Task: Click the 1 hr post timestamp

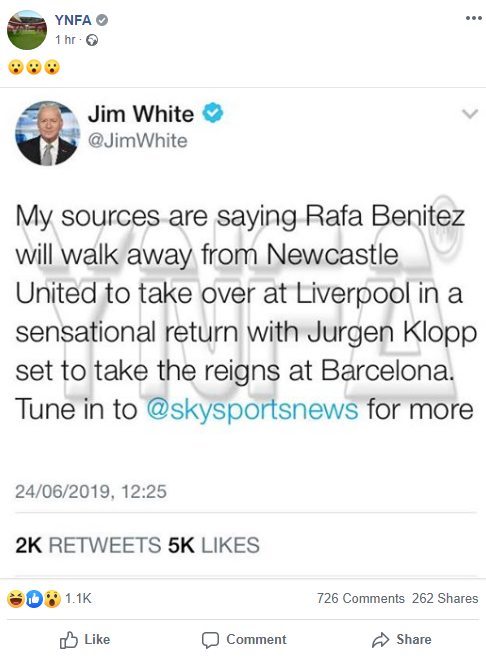Action: pyautogui.click(x=65, y=40)
